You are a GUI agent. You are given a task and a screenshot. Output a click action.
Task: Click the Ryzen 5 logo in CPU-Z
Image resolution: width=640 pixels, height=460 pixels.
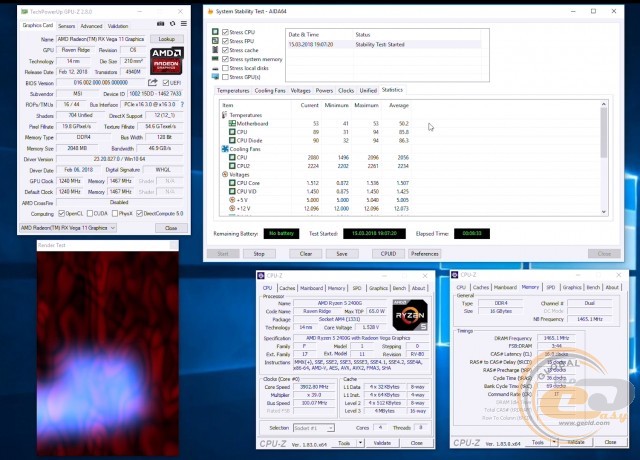coord(410,315)
